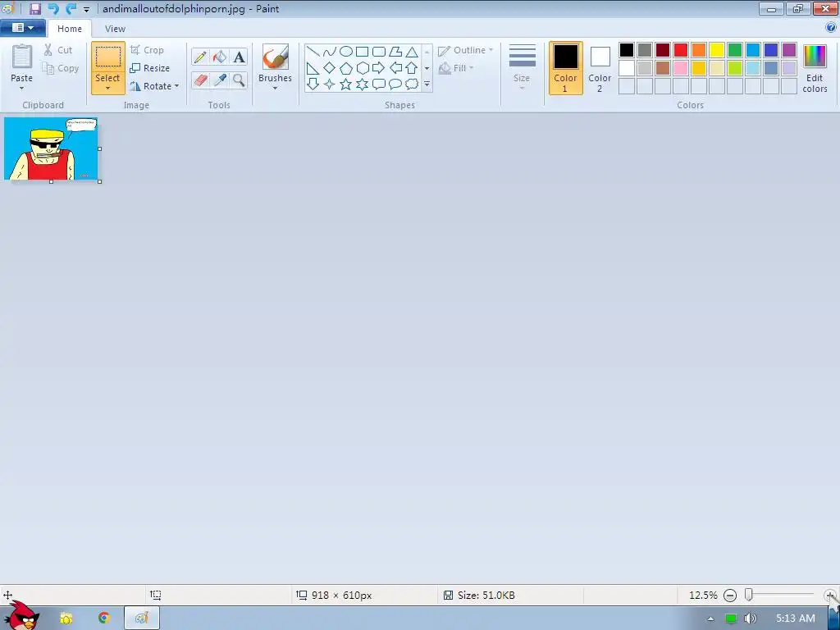Choose the Up arrow shape
The height and width of the screenshot is (630, 840).
tap(412, 68)
